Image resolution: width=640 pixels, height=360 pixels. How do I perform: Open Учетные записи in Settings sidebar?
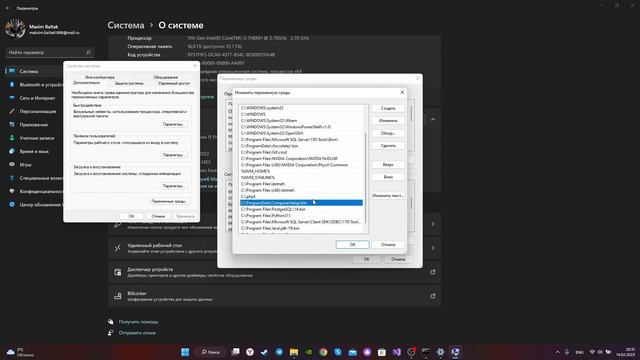click(x=36, y=138)
